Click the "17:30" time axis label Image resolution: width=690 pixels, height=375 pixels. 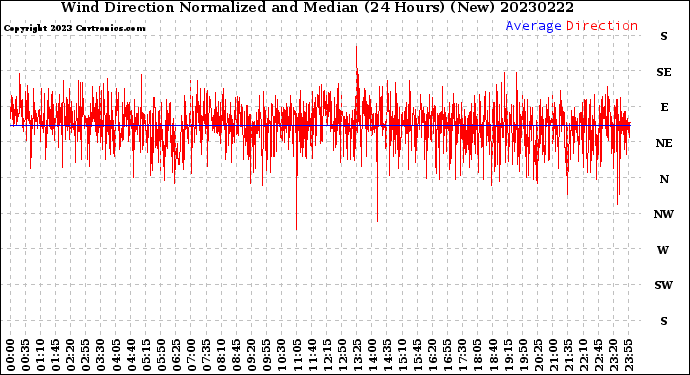tap(462, 355)
